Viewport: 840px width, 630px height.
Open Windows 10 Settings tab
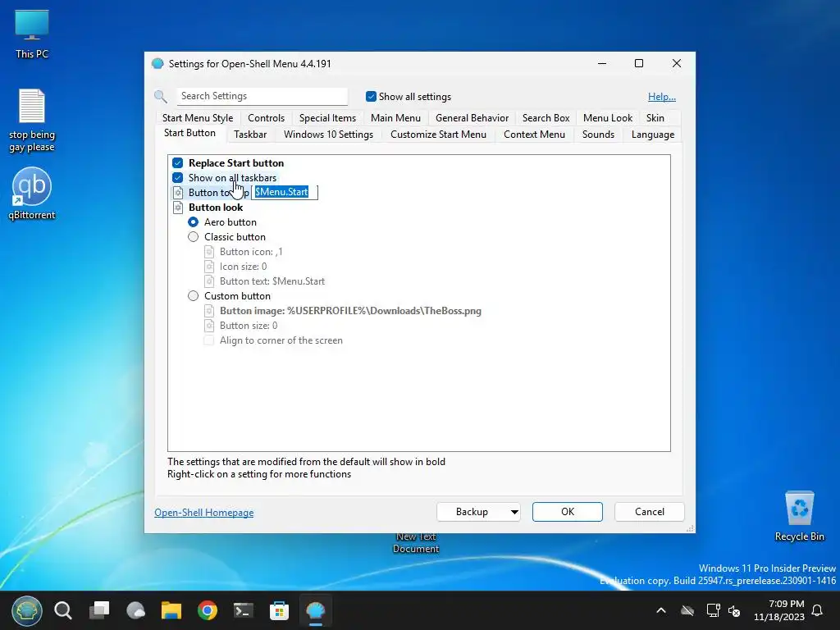328,135
